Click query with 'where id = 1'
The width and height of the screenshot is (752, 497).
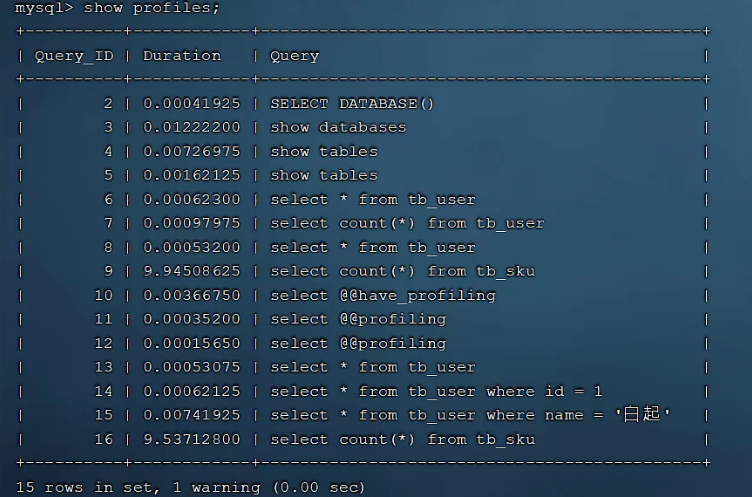click(436, 391)
